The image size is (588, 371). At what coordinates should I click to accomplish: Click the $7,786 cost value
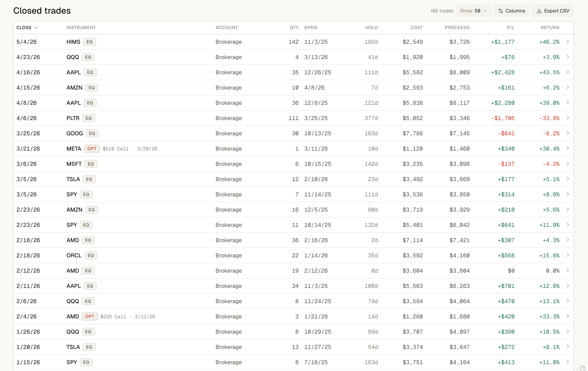[413, 134]
